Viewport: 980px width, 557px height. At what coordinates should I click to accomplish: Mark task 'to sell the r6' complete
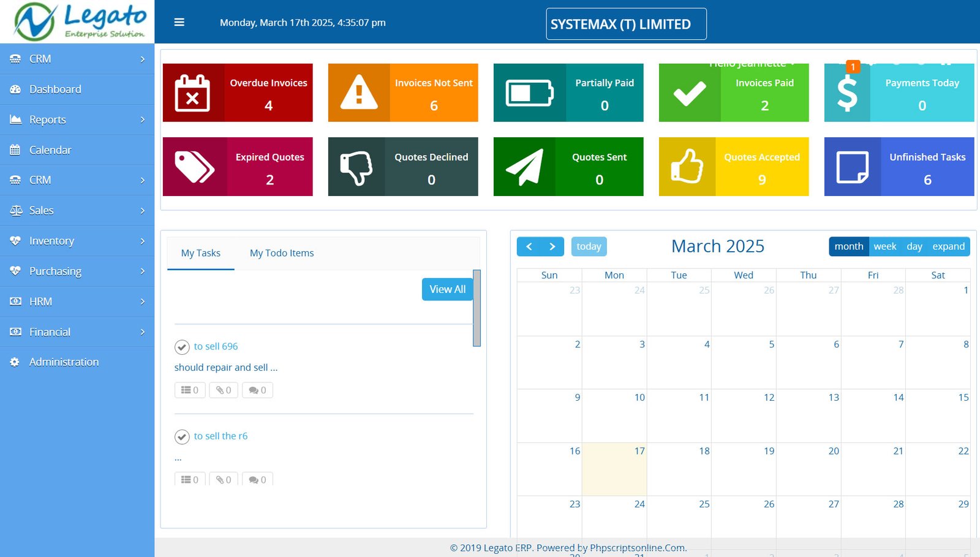pos(182,437)
